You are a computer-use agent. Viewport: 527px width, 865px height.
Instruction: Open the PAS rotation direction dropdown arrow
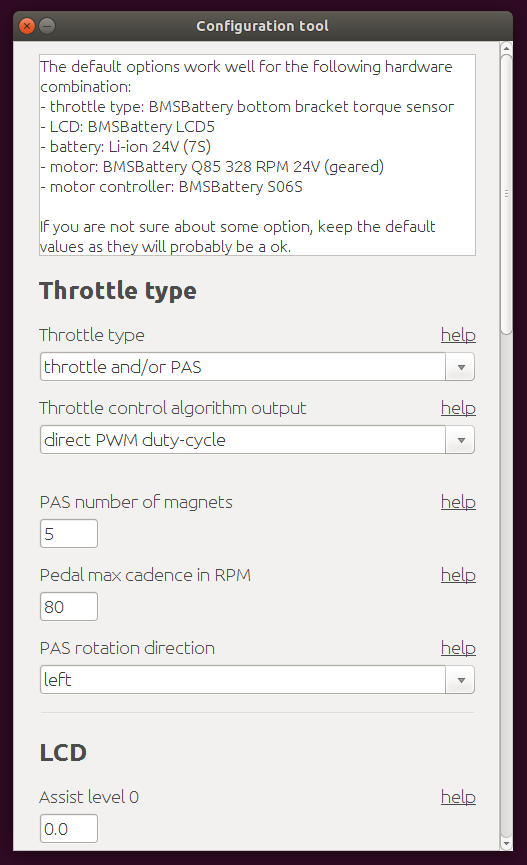[x=461, y=680]
